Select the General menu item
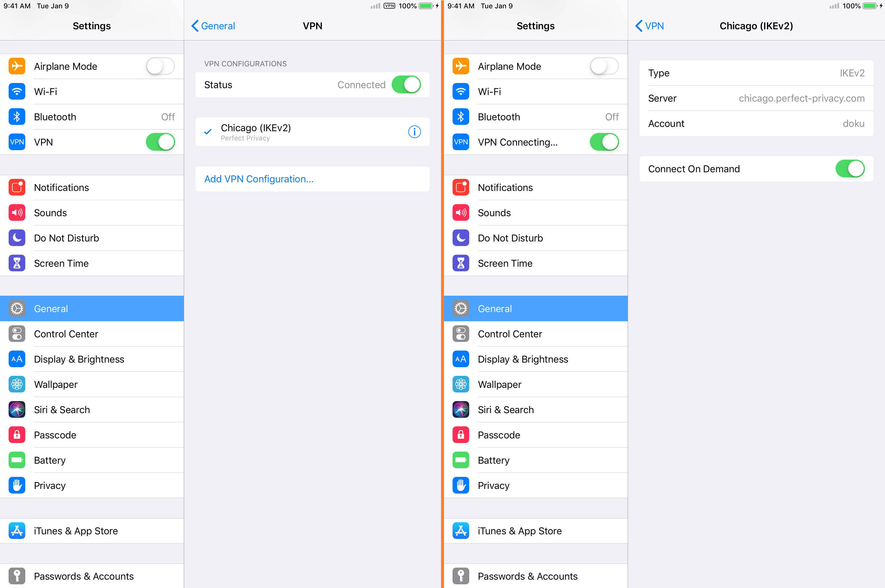This screenshot has height=588, width=885. (x=91, y=308)
